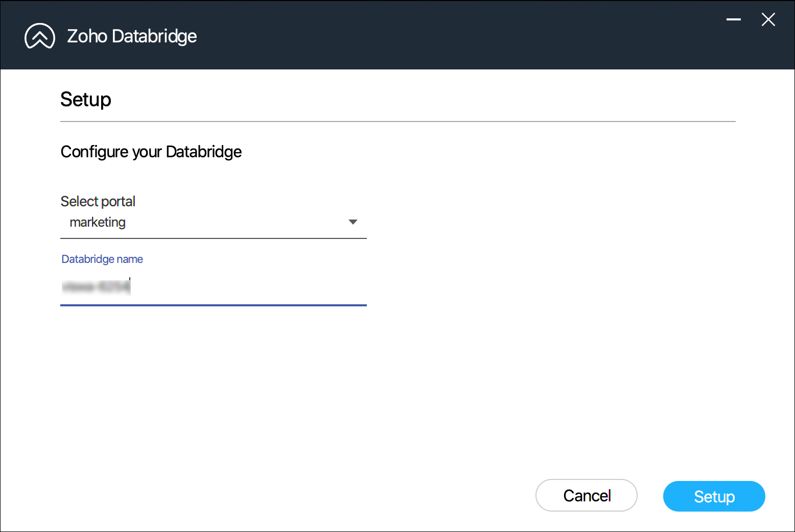Click the Configure your Databridge text
Screen dimensions: 795x532
tap(151, 152)
